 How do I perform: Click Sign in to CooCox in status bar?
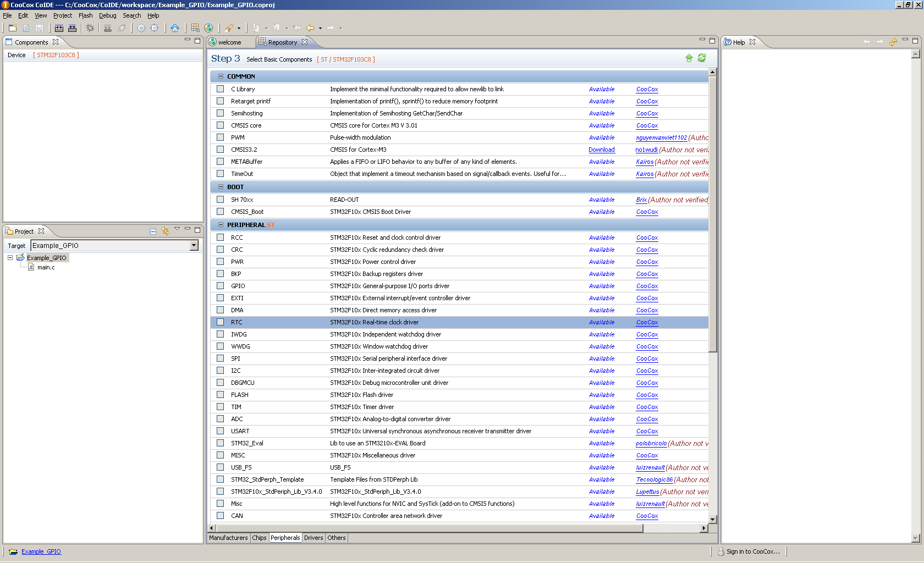752,551
